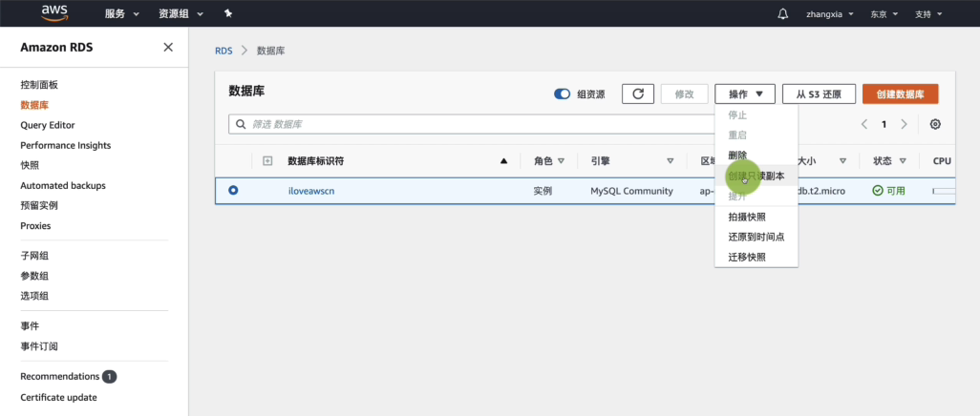Open Query Editor in sidebar
980x416 pixels.
(48, 125)
